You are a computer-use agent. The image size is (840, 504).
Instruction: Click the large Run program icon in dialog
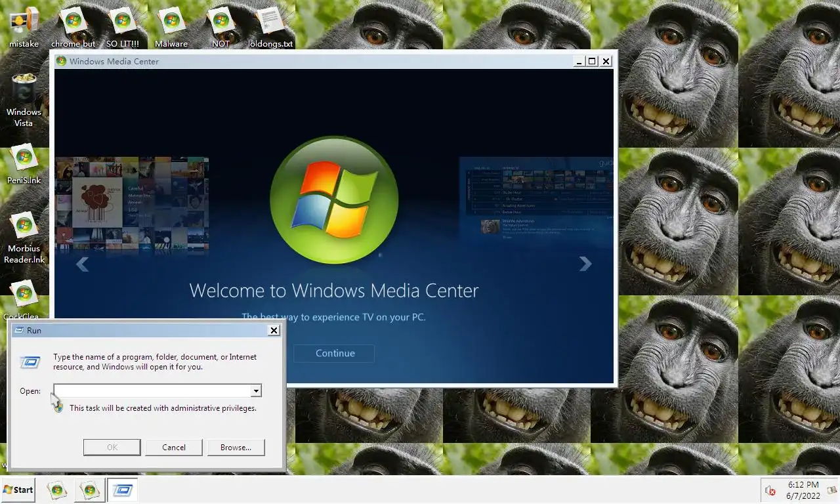click(30, 362)
